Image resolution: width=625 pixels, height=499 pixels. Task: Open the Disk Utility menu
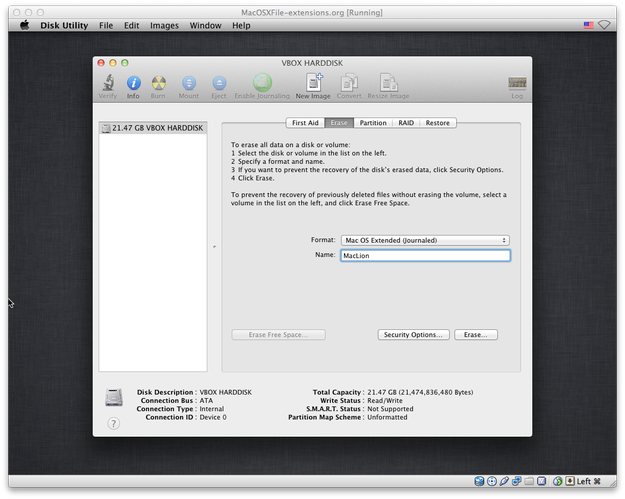pos(64,26)
